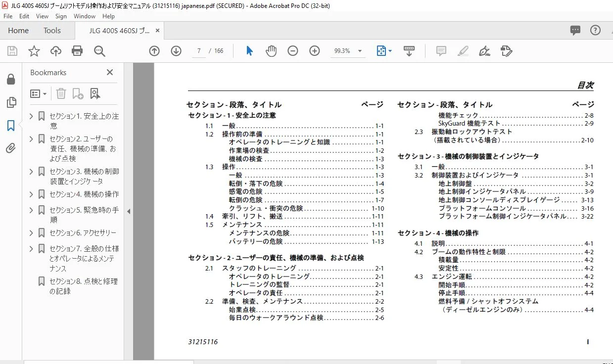
Task: Open the Help question mark icon
Action: point(595,30)
